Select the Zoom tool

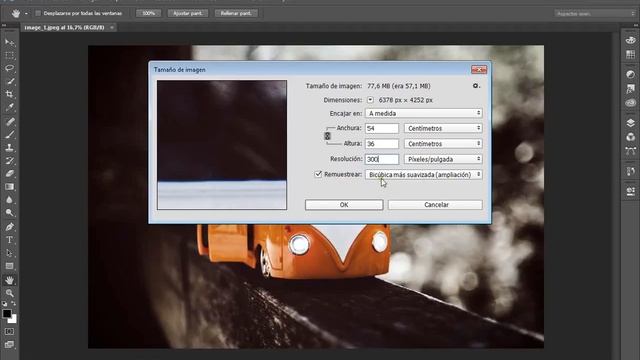pyautogui.click(x=9, y=293)
